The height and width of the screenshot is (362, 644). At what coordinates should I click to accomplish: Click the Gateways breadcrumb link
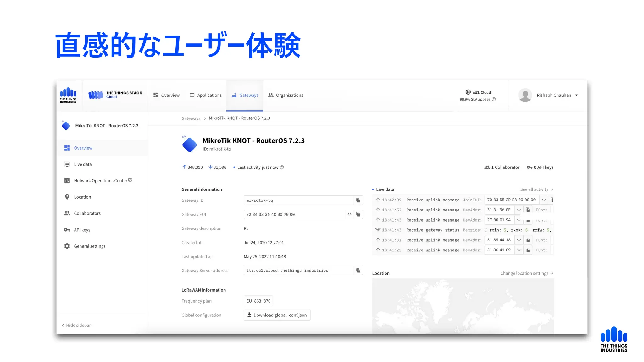(191, 118)
